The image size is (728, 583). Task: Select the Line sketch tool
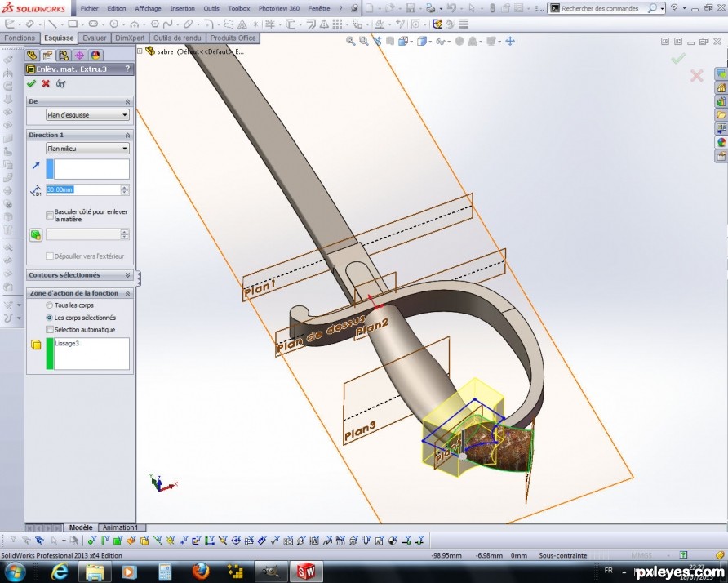pos(52,24)
